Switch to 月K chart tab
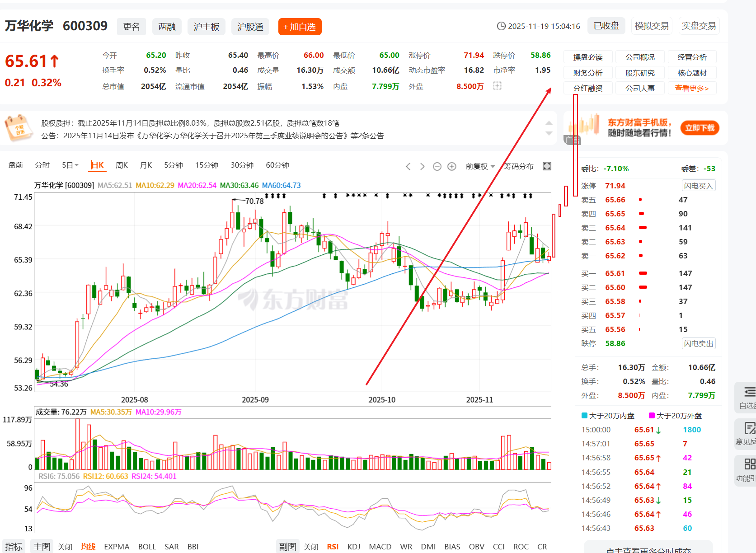 (146, 165)
